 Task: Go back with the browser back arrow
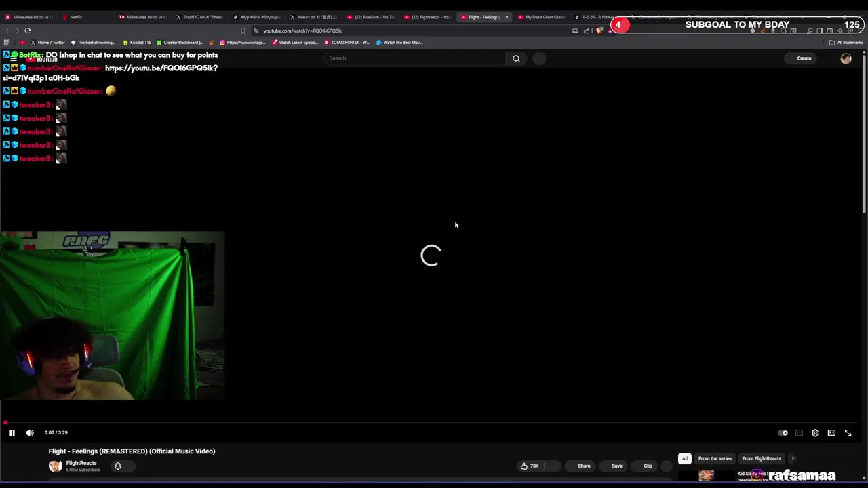click(x=7, y=30)
